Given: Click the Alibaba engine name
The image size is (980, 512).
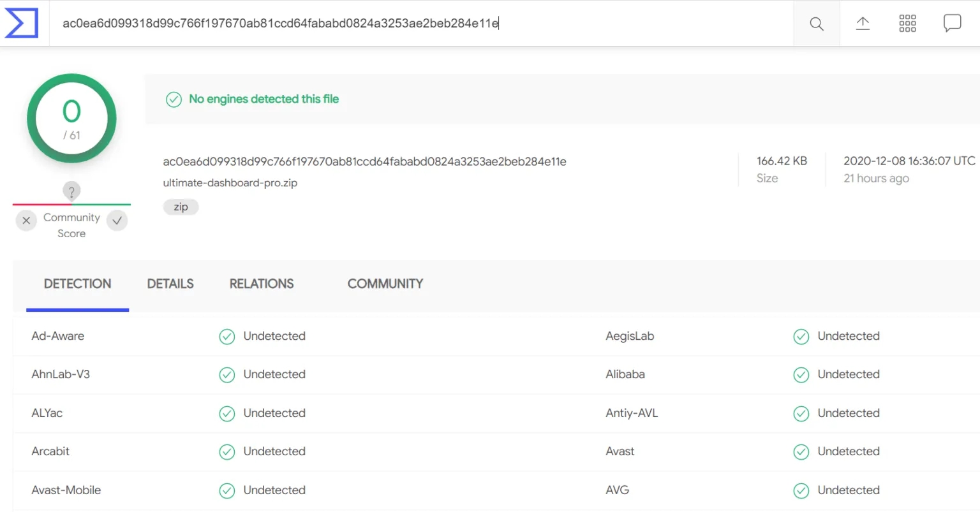Looking at the screenshot, I should coord(625,374).
